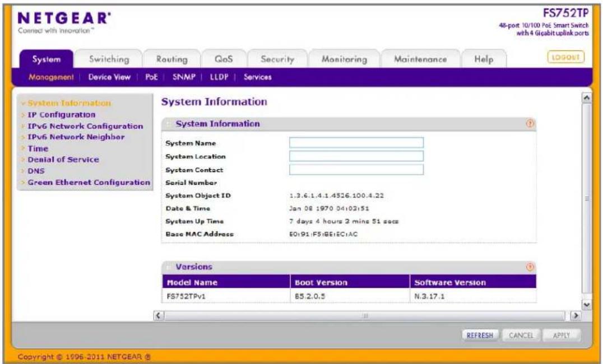Open the Maintenance tab
603x364 pixels.
click(x=420, y=59)
